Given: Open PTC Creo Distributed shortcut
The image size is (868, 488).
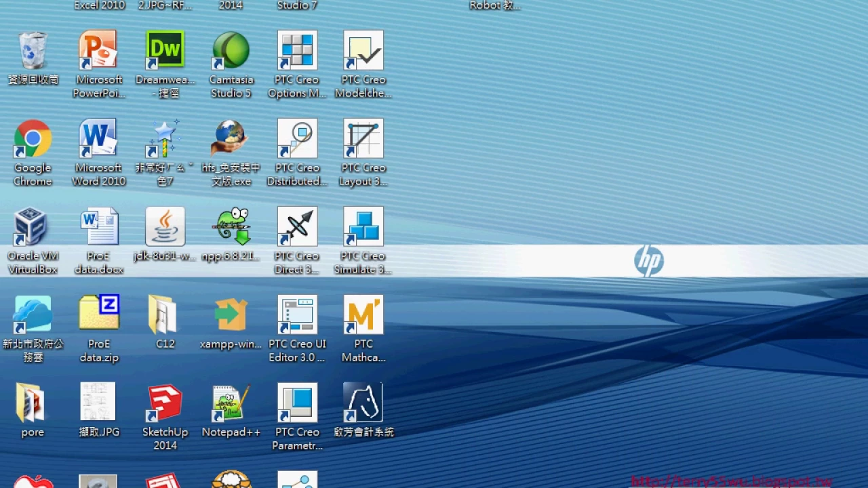Looking at the screenshot, I should pos(297,138).
